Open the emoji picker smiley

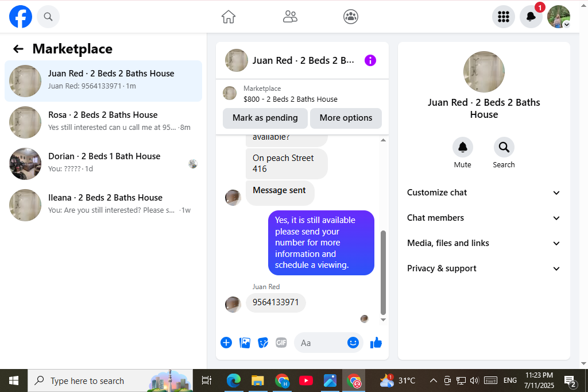353,343
